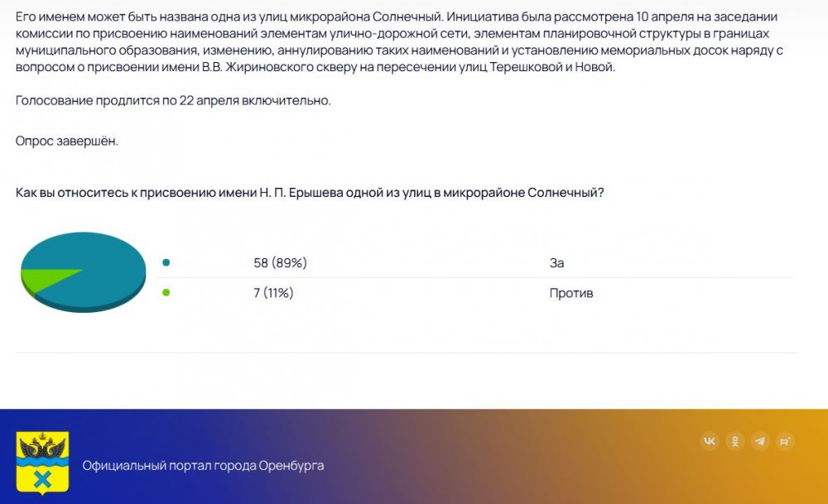The image size is (828, 504).
Task: Click the Против answer label
Action: tap(570, 293)
